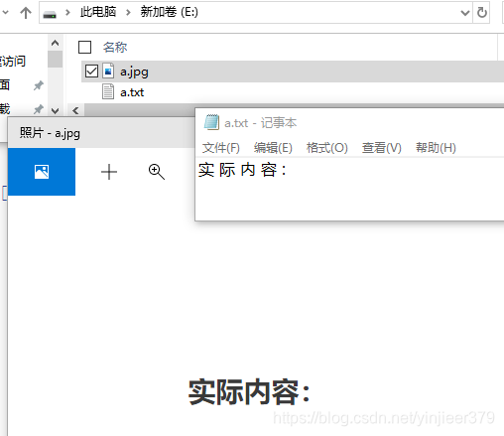
Task: Expand the chevron before 此电脑 breadcrumb
Action: click(67, 13)
